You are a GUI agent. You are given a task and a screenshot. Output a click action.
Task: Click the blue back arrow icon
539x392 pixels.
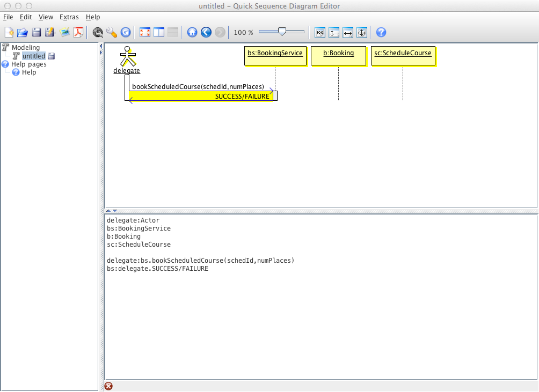206,32
